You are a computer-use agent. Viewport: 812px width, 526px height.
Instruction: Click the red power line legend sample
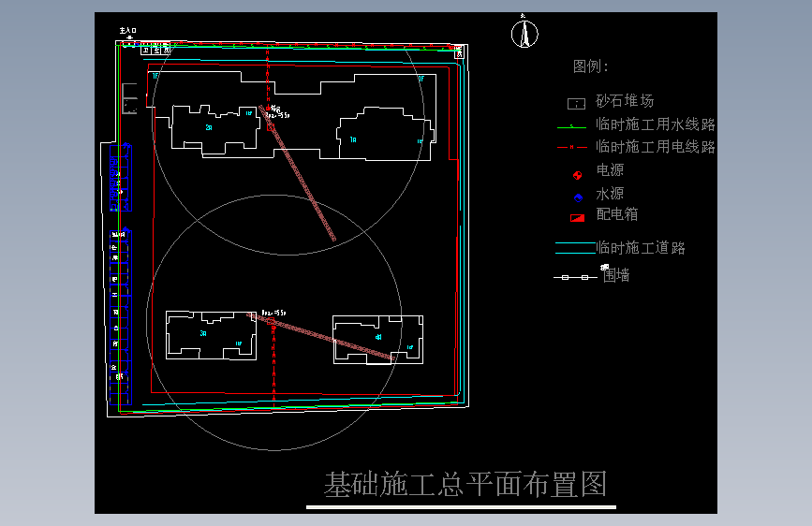click(572, 148)
